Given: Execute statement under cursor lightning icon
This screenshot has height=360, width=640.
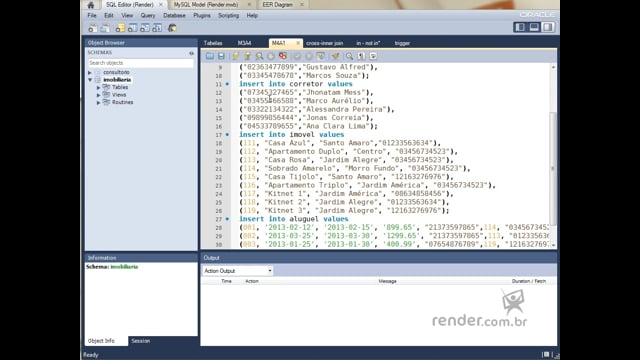Looking at the screenshot, I should 247,56.
